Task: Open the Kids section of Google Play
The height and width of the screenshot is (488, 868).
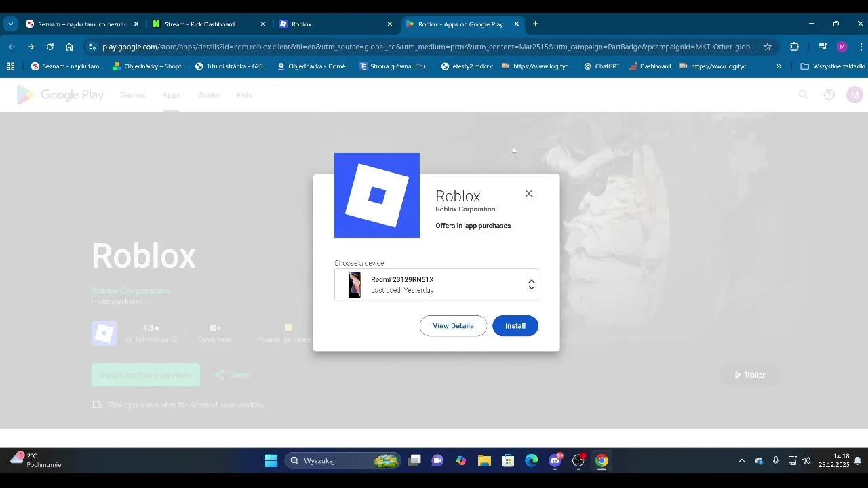Action: point(245,95)
